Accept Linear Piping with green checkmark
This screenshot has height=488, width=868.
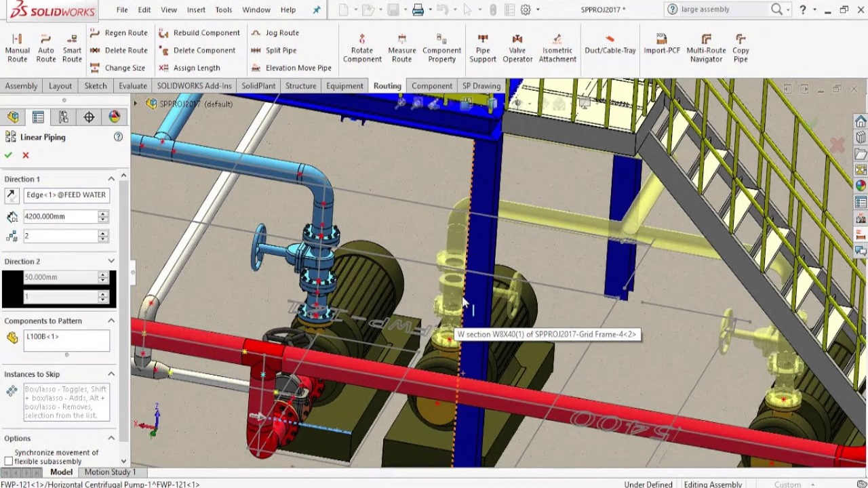8,155
